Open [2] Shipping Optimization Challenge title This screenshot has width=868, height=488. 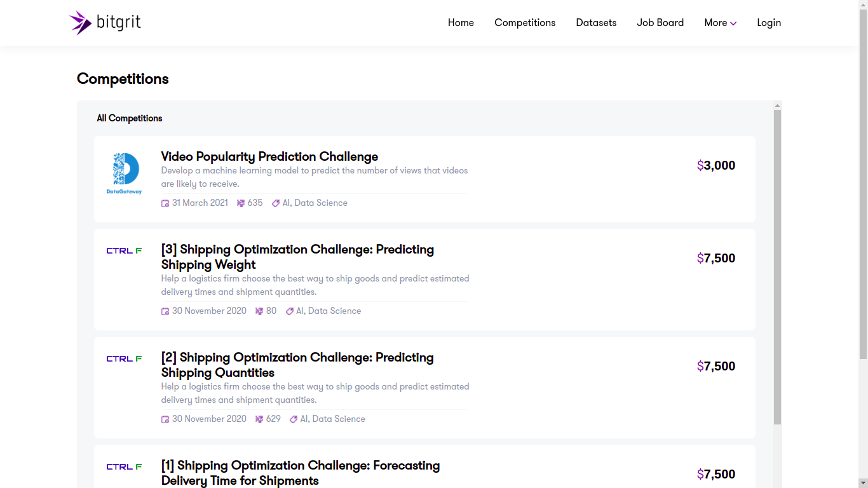pos(297,365)
